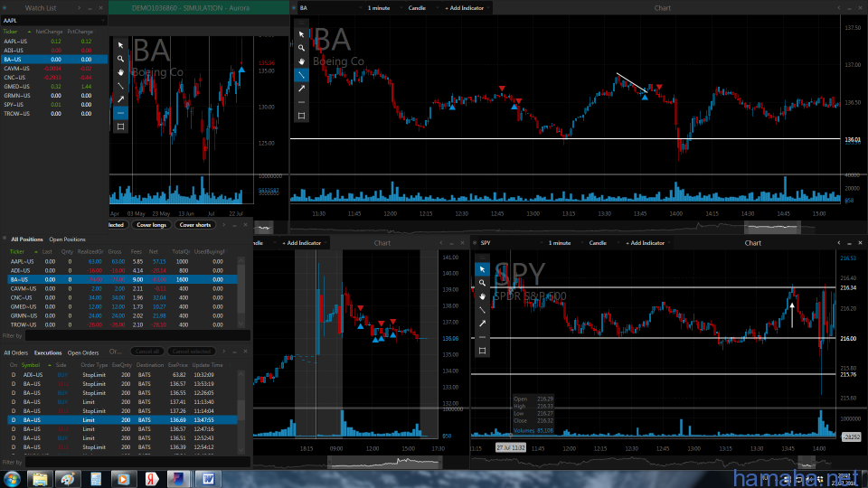Click the positions table vertical scrollbar

click(241, 291)
